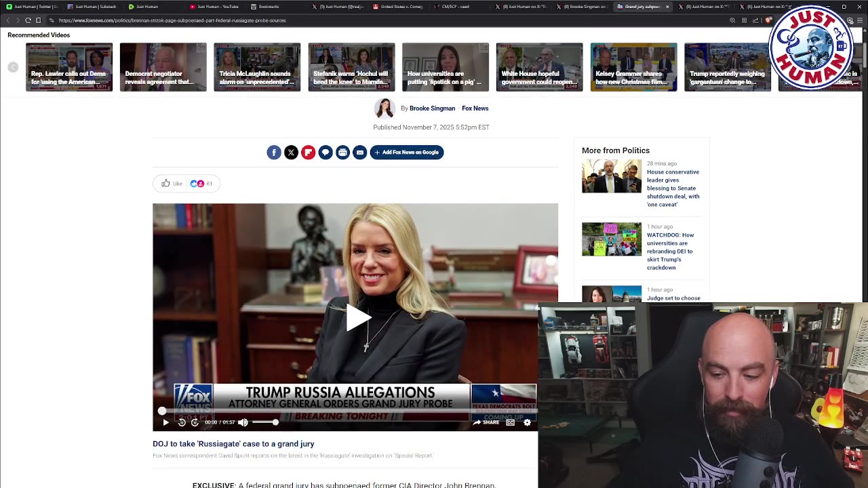
Task: Click the browser address bar URL
Action: click(x=172, y=20)
